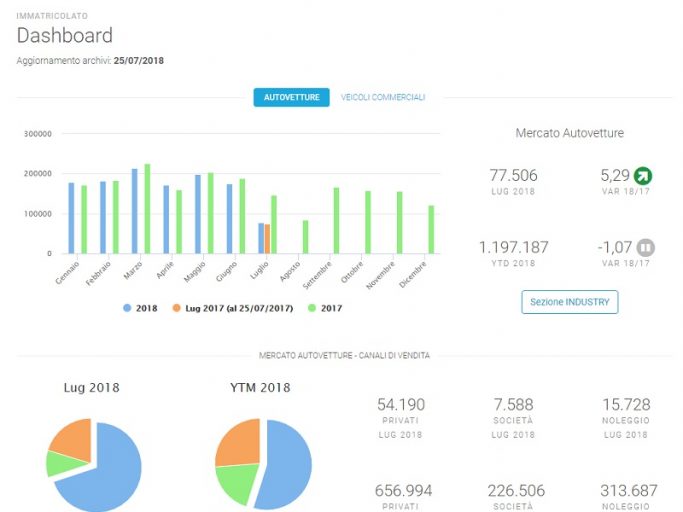Click the 15.728 Noleggio Lug 2018 value

[626, 404]
